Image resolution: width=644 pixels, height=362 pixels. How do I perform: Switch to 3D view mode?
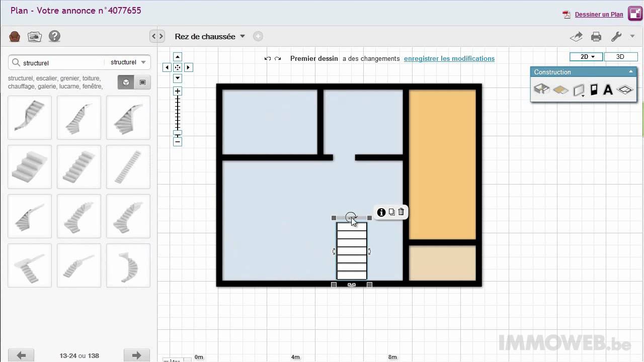[620, 57]
